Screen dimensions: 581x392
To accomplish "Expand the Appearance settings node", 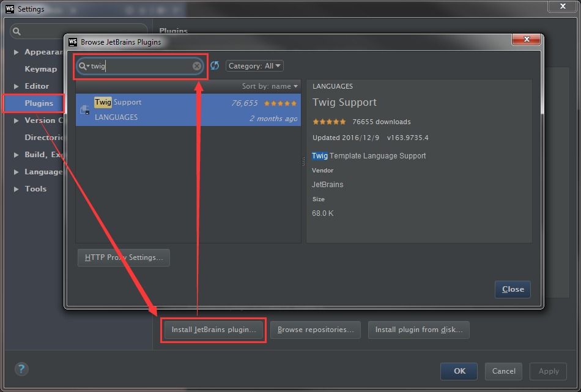I will click(17, 52).
